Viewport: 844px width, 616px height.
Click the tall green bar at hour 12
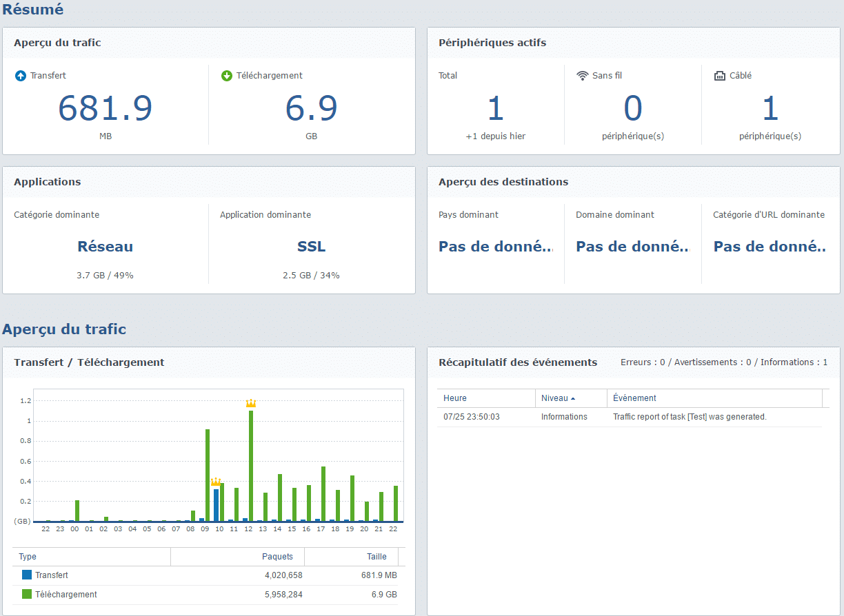[251, 466]
